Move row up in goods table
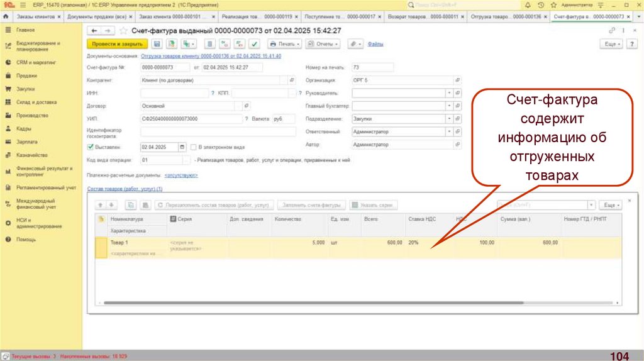 [101, 205]
